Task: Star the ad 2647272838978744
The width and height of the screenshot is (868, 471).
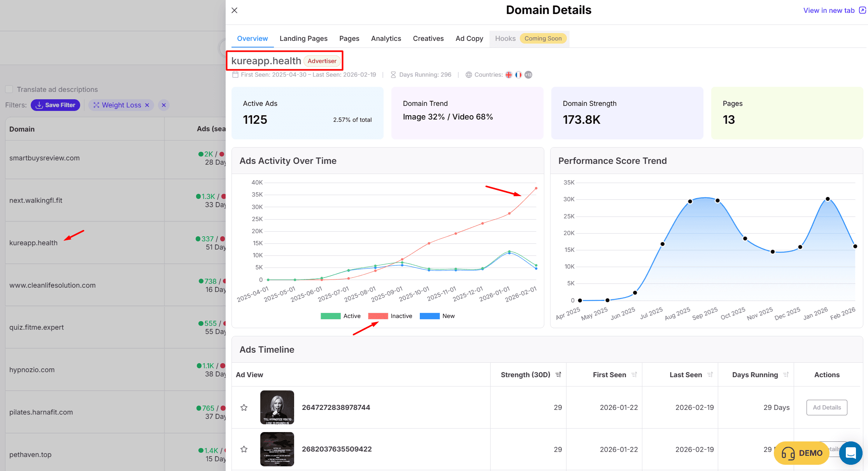Action: 244,408
